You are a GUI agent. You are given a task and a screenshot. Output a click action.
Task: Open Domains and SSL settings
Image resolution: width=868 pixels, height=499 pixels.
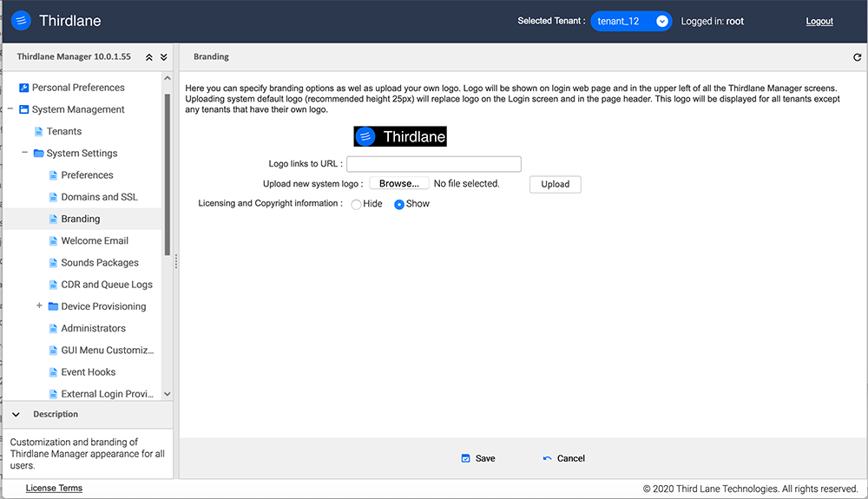99,197
